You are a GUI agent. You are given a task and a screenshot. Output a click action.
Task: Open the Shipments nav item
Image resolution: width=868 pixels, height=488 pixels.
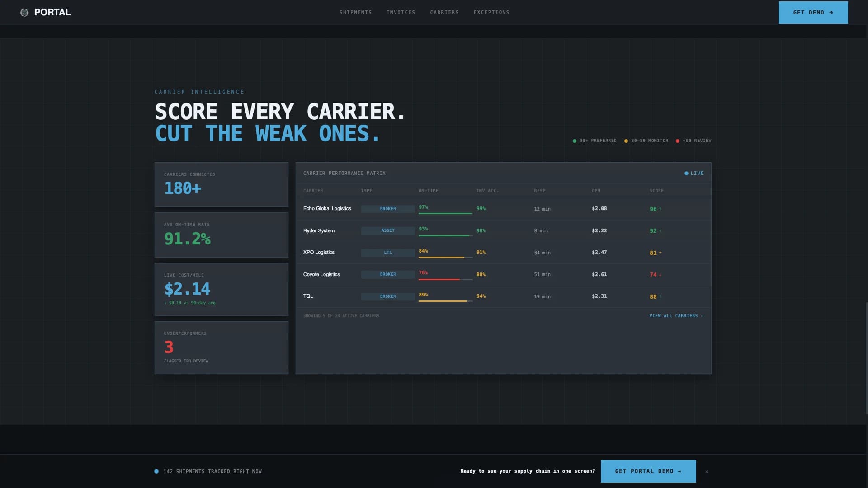tap(355, 12)
